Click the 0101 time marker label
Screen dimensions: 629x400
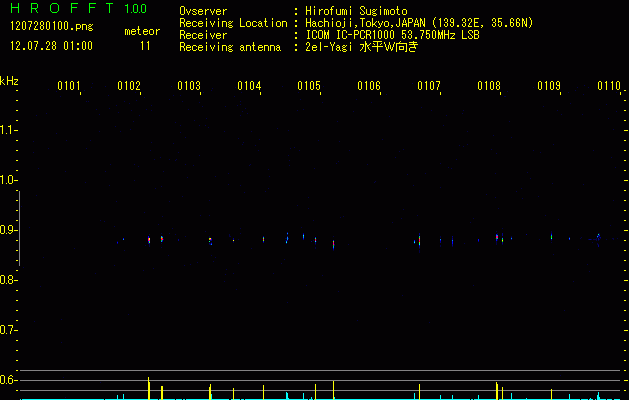[69, 86]
